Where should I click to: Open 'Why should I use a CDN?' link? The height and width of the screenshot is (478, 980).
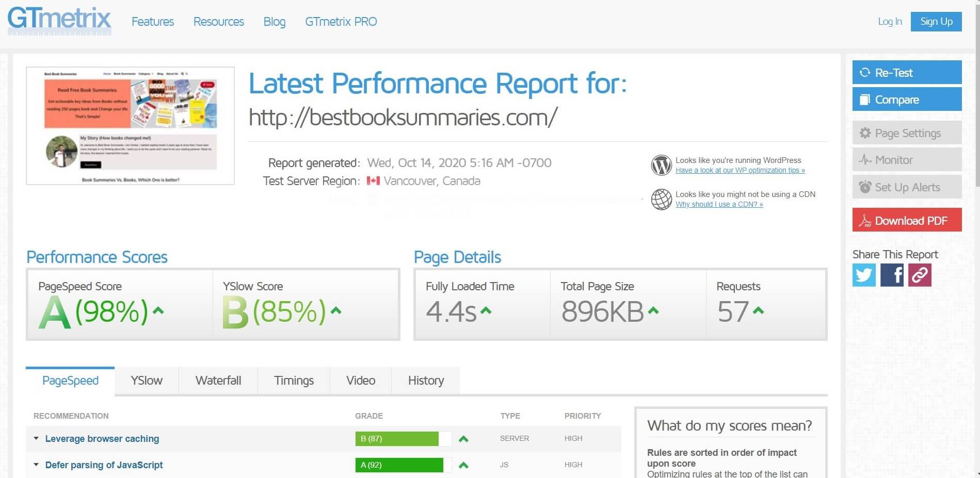click(719, 205)
